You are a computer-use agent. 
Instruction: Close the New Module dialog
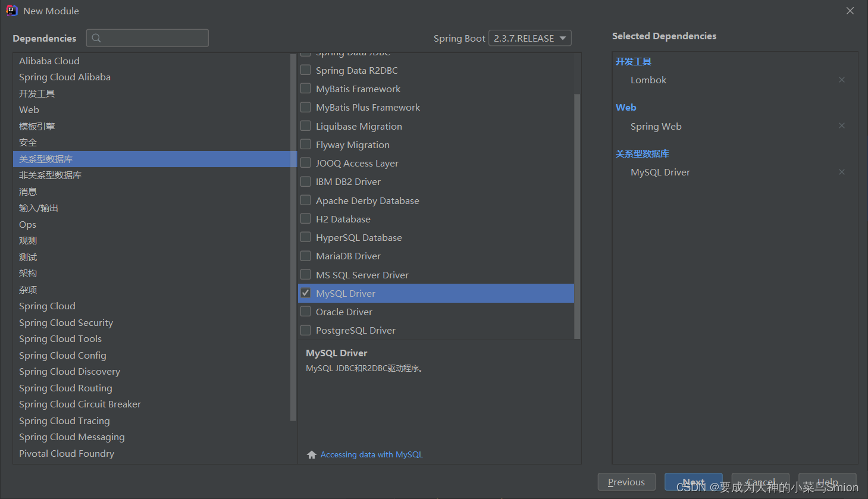tap(850, 11)
